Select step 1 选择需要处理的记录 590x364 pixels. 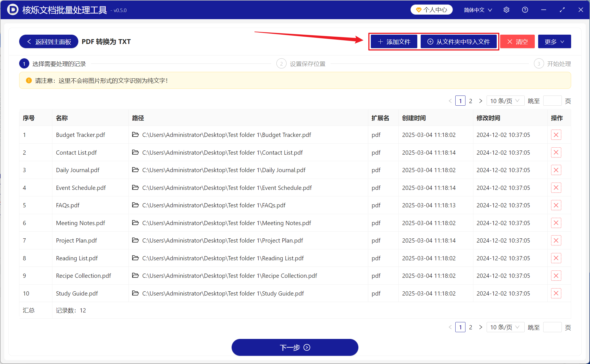[53, 64]
